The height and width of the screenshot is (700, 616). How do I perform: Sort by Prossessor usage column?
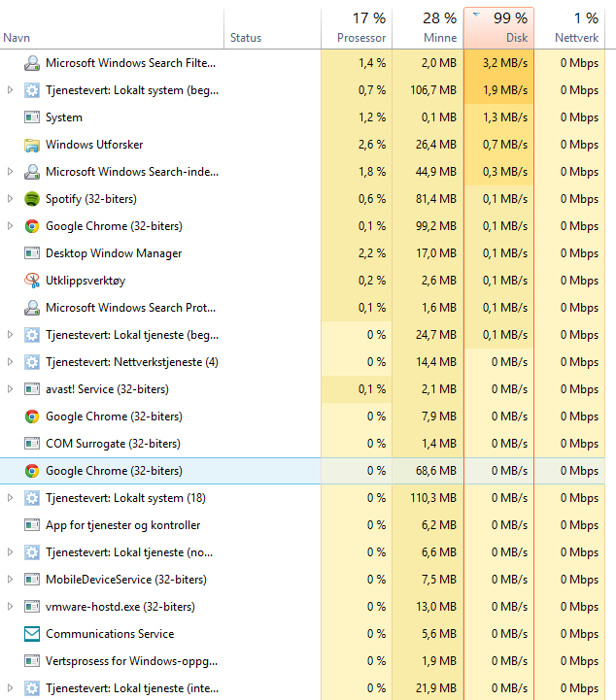pyautogui.click(x=357, y=28)
